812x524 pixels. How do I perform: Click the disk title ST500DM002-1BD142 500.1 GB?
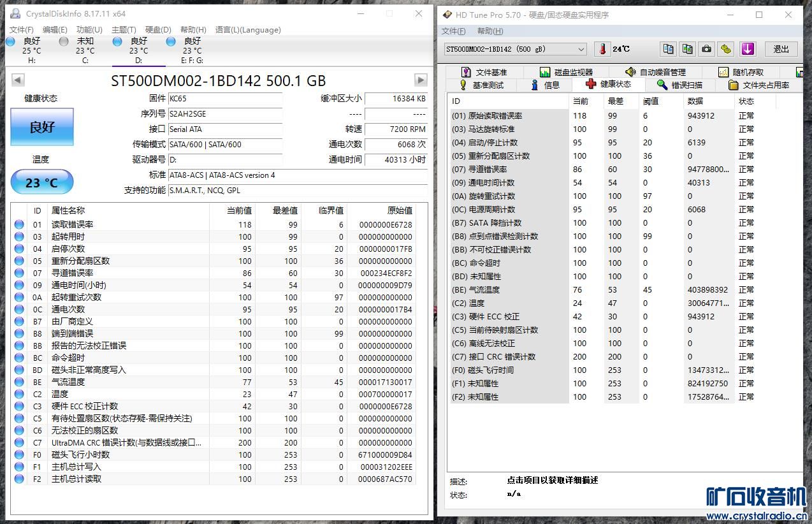(219, 80)
